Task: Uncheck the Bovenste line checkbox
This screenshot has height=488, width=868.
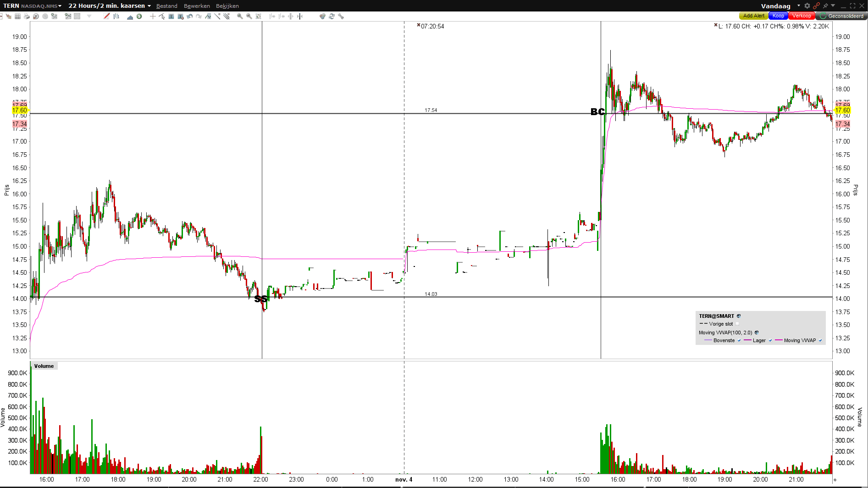Action: (x=739, y=340)
